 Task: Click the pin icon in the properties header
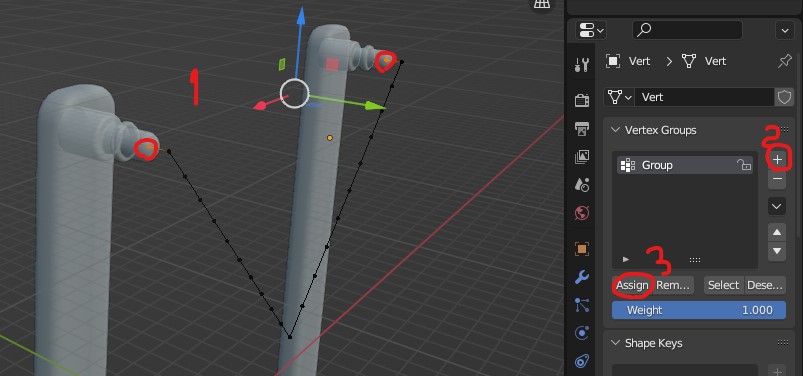pyautogui.click(x=784, y=61)
